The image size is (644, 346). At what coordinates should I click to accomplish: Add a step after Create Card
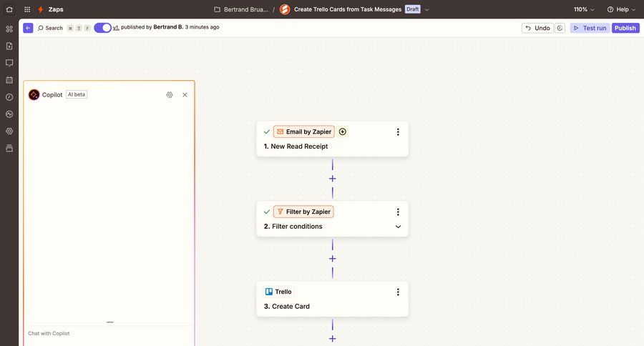pos(332,339)
